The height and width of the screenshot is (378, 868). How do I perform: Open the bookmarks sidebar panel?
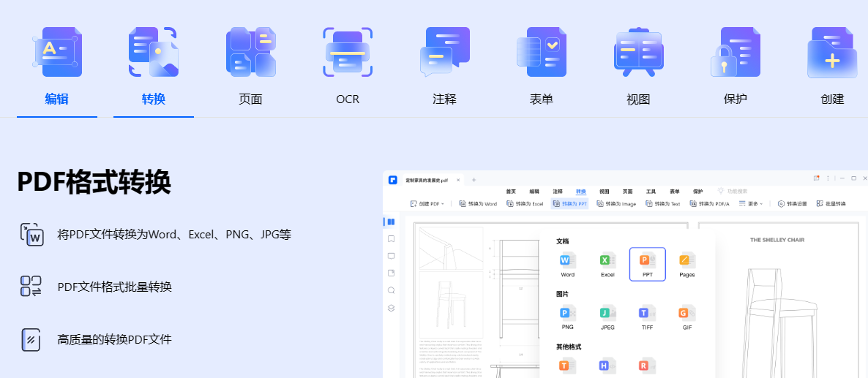coord(391,239)
